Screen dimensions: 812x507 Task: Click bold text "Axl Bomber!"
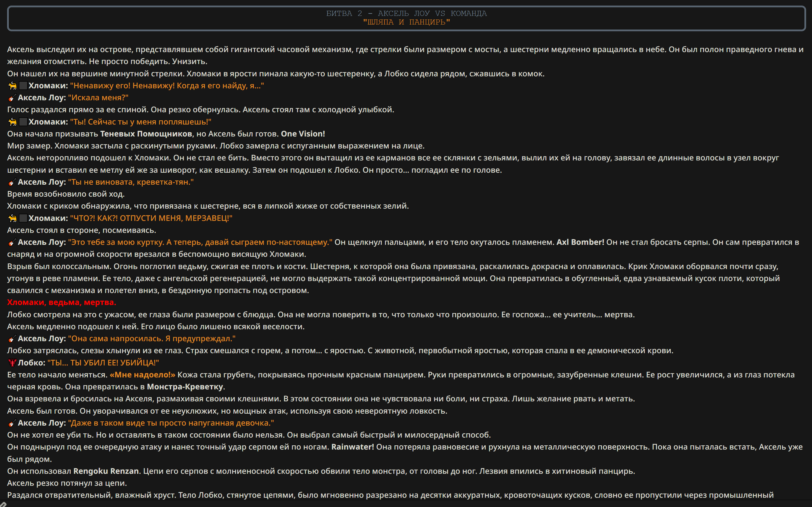pos(580,242)
